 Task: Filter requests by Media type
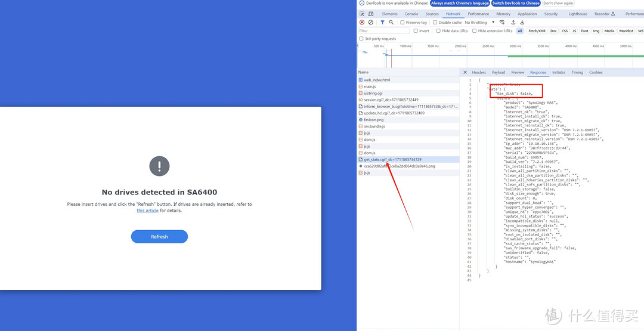pos(609,31)
